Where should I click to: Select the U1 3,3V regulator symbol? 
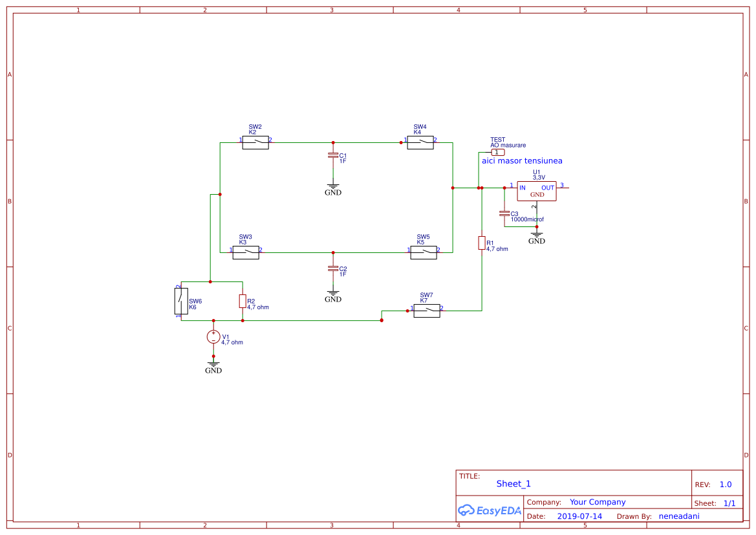535,191
